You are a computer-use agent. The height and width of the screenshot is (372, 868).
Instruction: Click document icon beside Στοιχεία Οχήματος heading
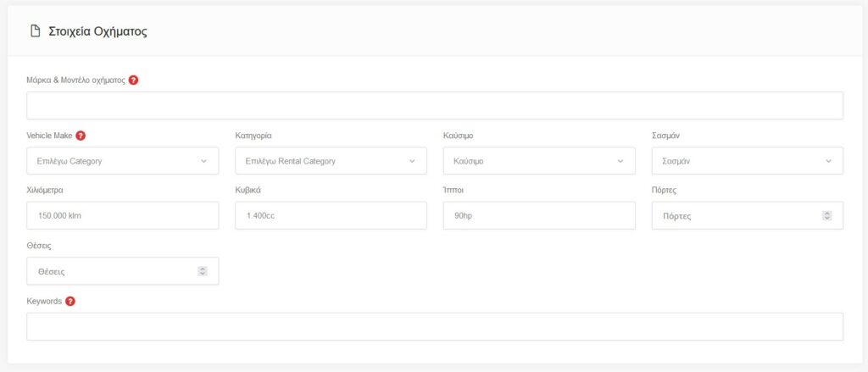pos(35,31)
